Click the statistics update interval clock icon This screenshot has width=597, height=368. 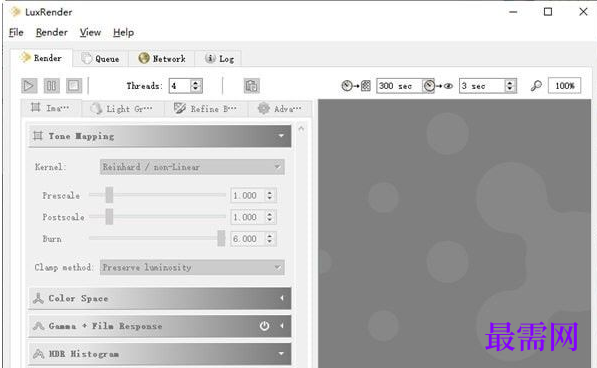346,86
